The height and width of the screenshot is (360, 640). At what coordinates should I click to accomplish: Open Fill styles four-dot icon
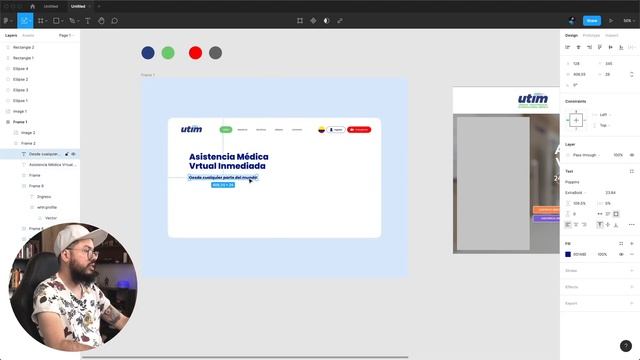click(621, 243)
